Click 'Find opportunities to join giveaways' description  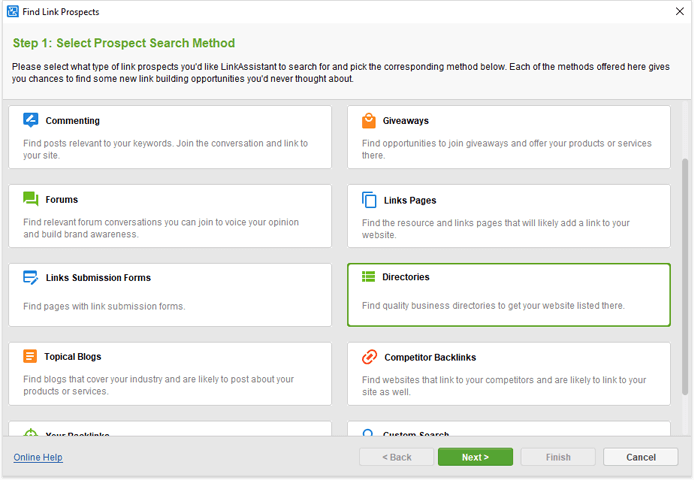point(507,149)
